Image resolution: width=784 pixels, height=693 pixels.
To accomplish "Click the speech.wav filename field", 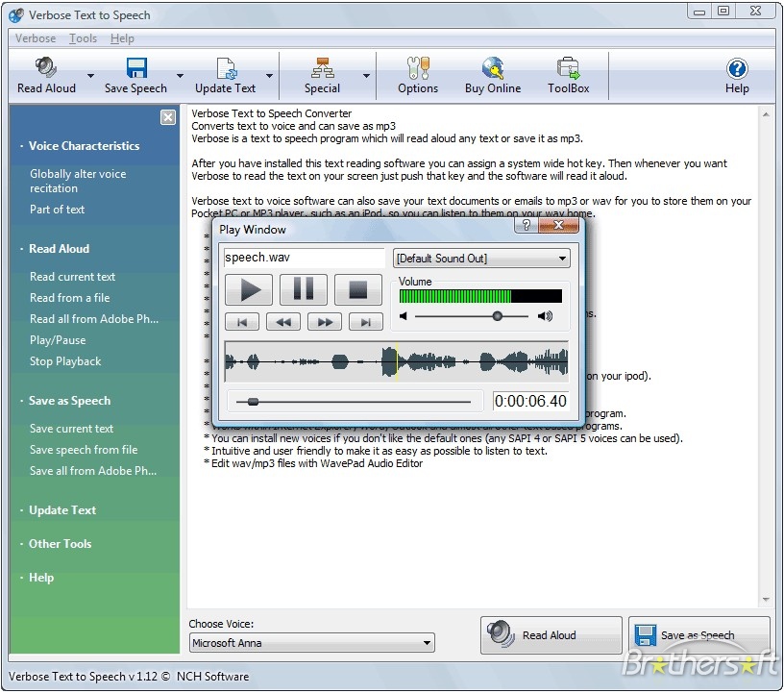I will 304,258.
